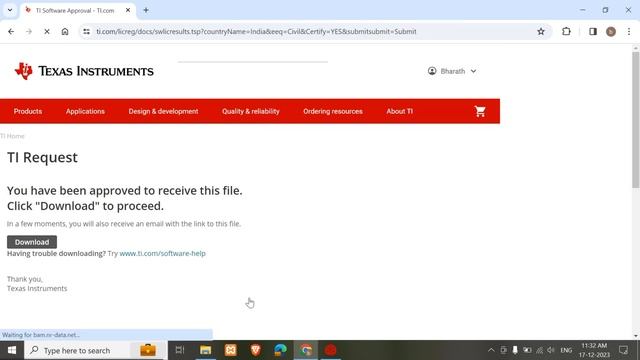The width and height of the screenshot is (640, 360).
Task: Open Quality & reliability menu
Action: click(251, 111)
